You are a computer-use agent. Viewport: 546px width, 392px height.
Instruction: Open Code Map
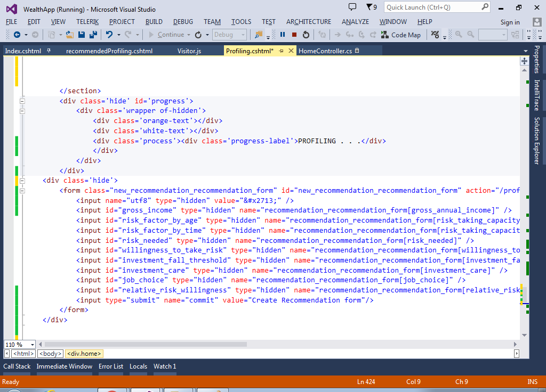click(x=401, y=35)
